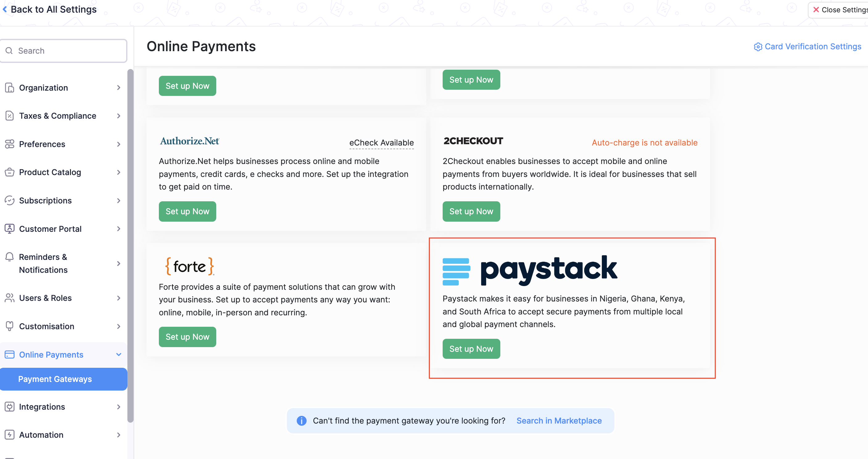868x459 pixels.
Task: Follow the Search in Marketplace link
Action: coord(559,420)
